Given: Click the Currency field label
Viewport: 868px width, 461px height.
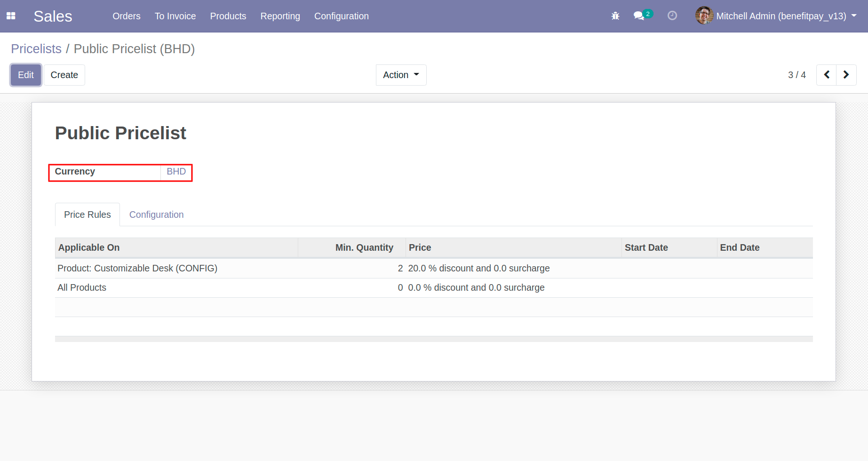Looking at the screenshot, I should click(75, 171).
